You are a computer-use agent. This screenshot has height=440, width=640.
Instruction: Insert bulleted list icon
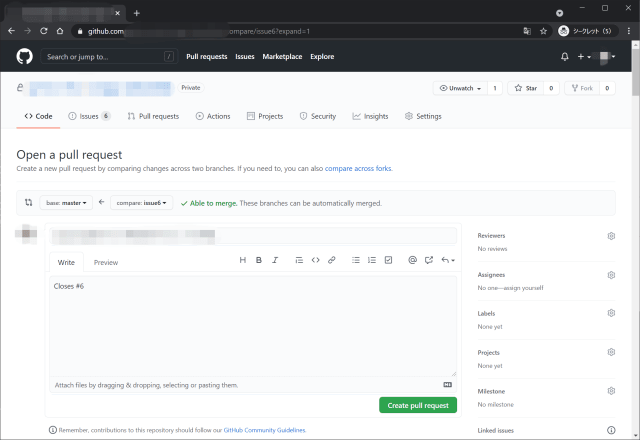[x=356, y=260]
